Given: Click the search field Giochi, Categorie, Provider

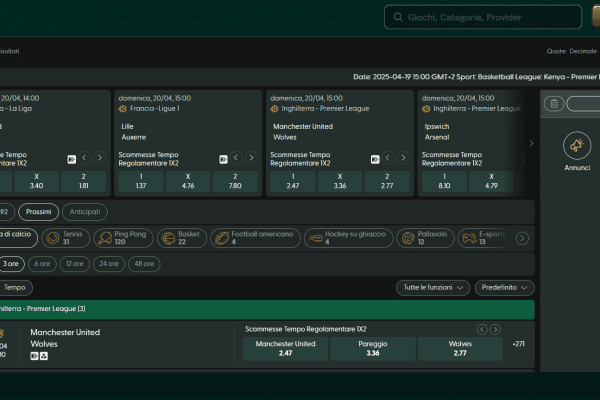Looking at the screenshot, I should click(x=483, y=17).
